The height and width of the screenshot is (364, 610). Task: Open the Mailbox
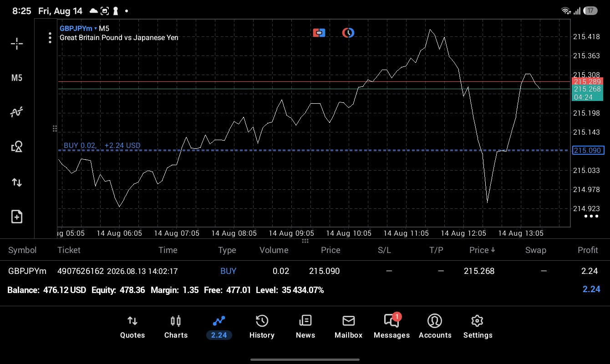click(348, 327)
